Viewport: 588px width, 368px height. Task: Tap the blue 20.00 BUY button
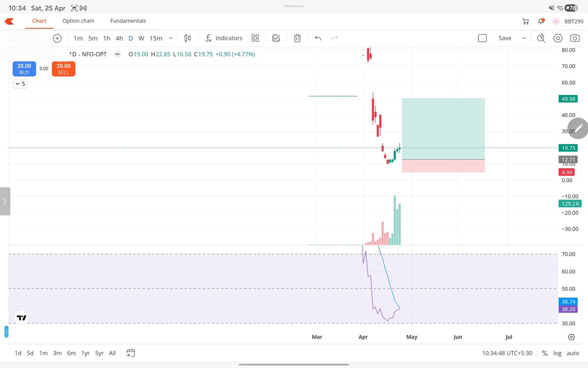pyautogui.click(x=24, y=69)
